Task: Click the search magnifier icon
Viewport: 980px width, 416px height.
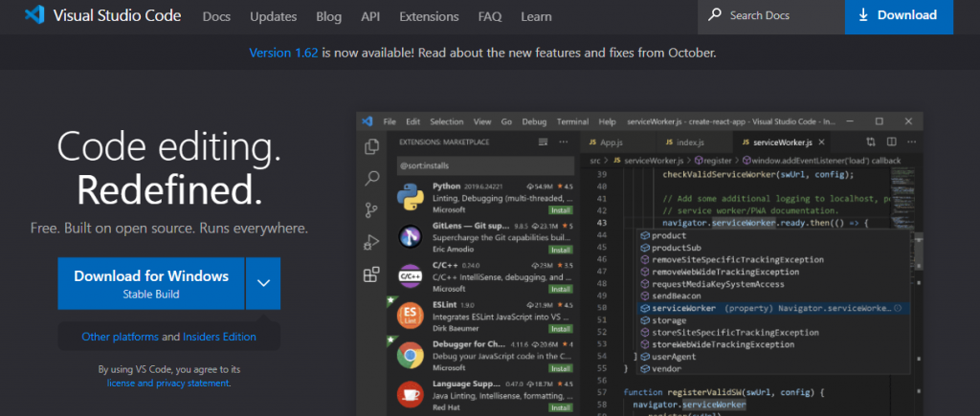Action: click(714, 15)
